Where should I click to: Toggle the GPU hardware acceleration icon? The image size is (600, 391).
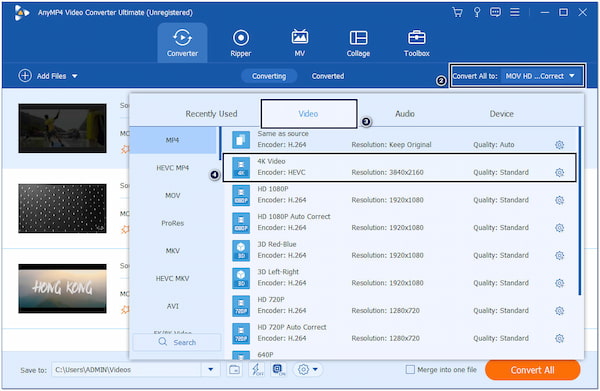(x=279, y=370)
